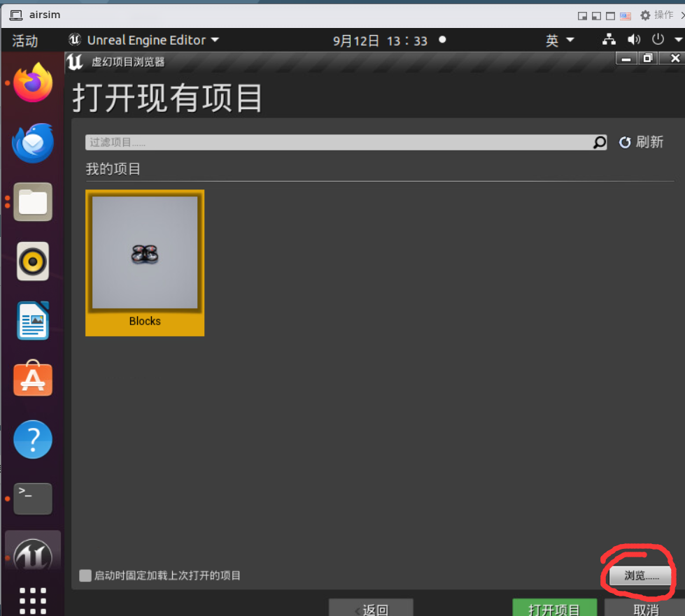The width and height of the screenshot is (685, 616).
Task: Maximize the project browser window
Action: point(647,57)
